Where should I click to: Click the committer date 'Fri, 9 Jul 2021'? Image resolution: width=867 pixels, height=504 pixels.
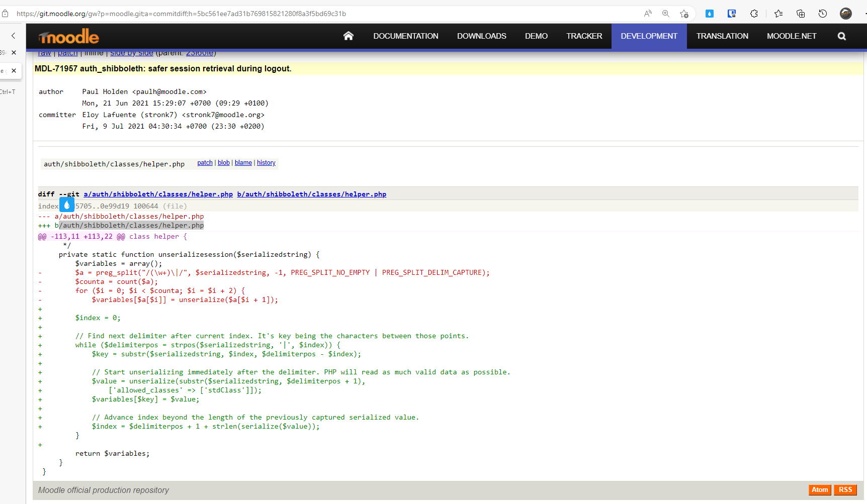[174, 127]
